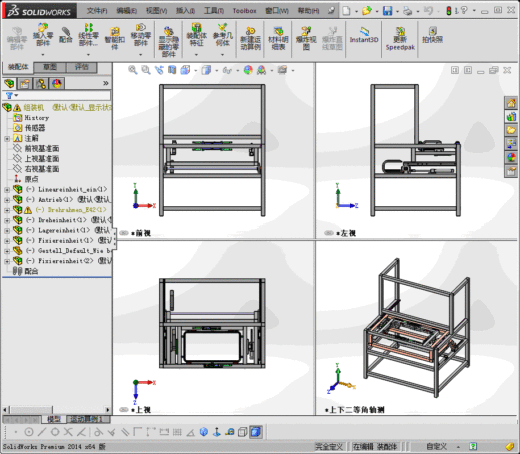Open the exploded view tool
This screenshot has height=454, width=520.
(306, 39)
